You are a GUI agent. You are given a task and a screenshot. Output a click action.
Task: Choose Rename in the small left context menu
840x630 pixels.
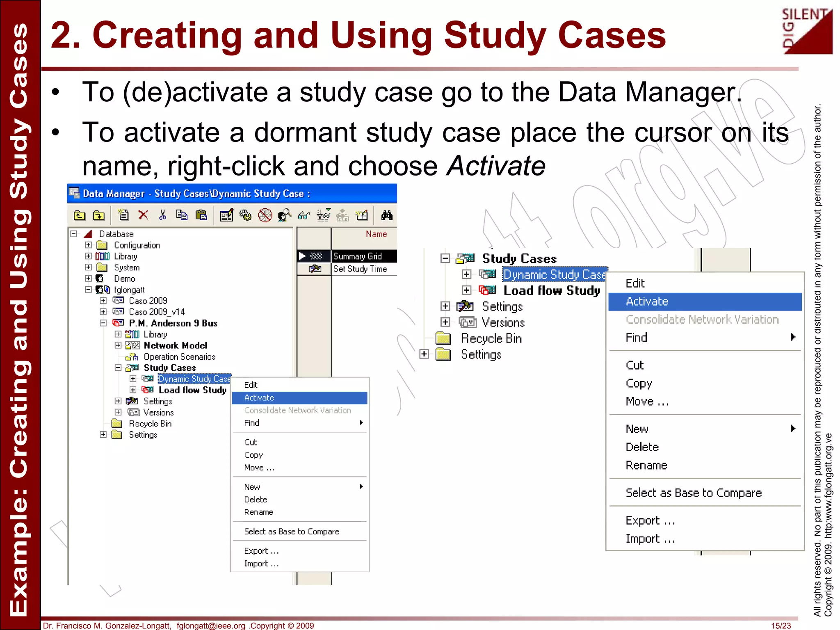click(x=258, y=512)
